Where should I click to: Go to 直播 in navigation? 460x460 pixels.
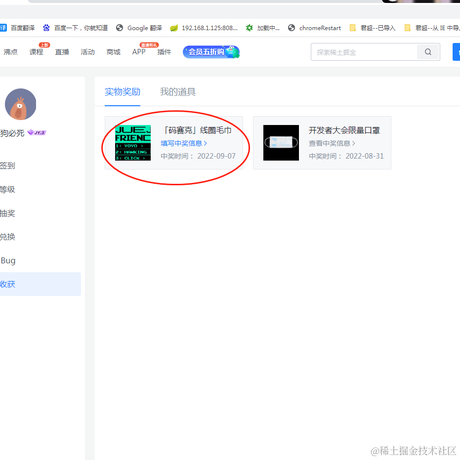[x=62, y=52]
